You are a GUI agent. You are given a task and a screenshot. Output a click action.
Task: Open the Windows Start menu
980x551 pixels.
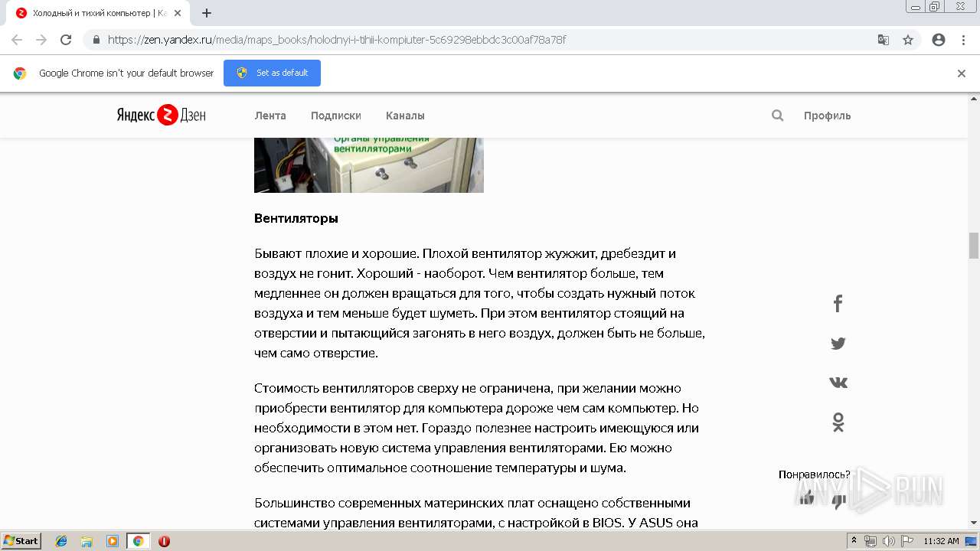coord(21,540)
